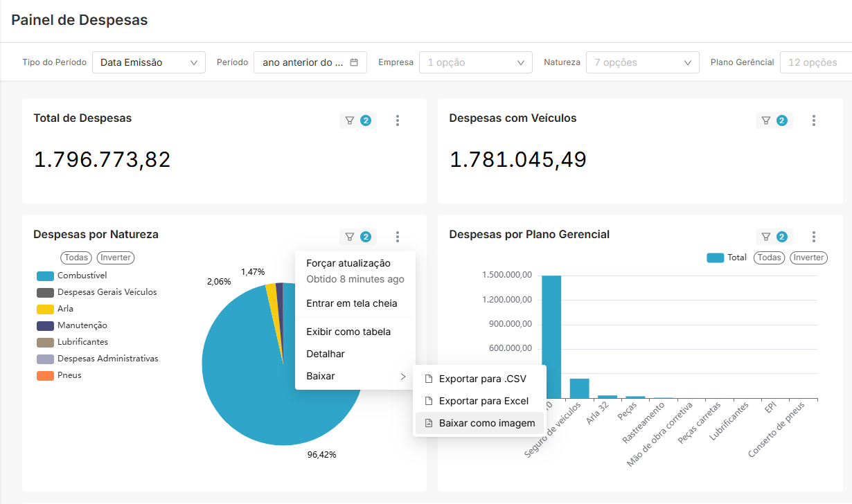This screenshot has height=504, width=852.
Task: Toggle Combustível legend series
Action: pyautogui.click(x=71, y=276)
